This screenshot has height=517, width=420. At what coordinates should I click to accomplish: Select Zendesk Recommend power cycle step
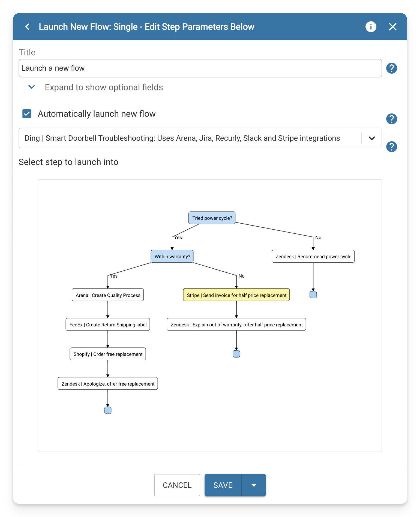pos(313,256)
